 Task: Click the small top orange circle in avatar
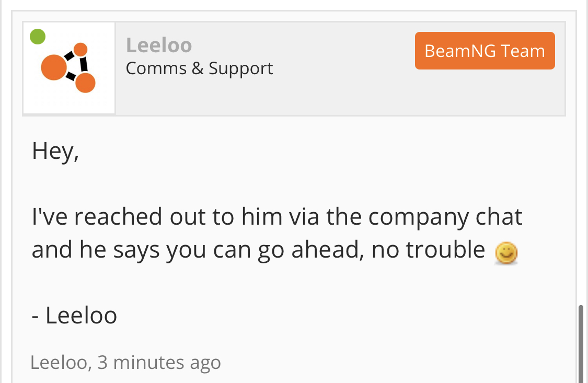pyautogui.click(x=80, y=49)
